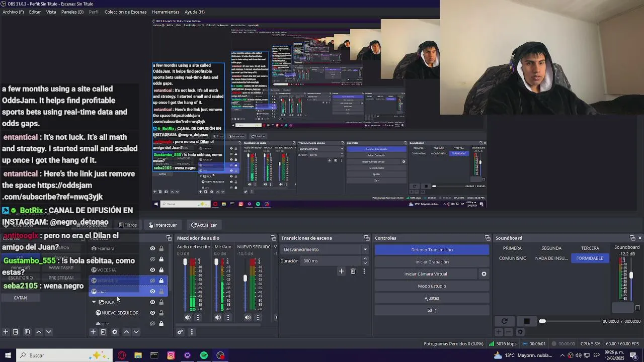Stop Soundboard playback with the square button
The image size is (644, 362).
pos(527,321)
